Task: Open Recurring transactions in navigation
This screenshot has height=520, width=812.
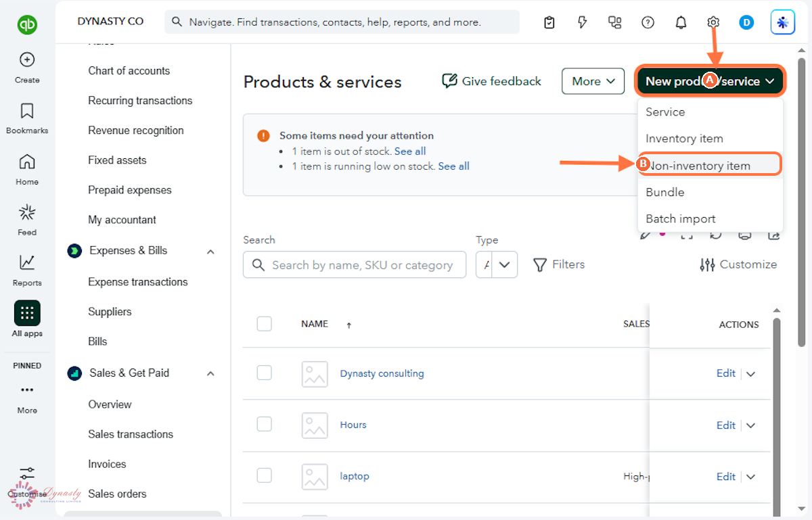Action: pyautogui.click(x=140, y=101)
